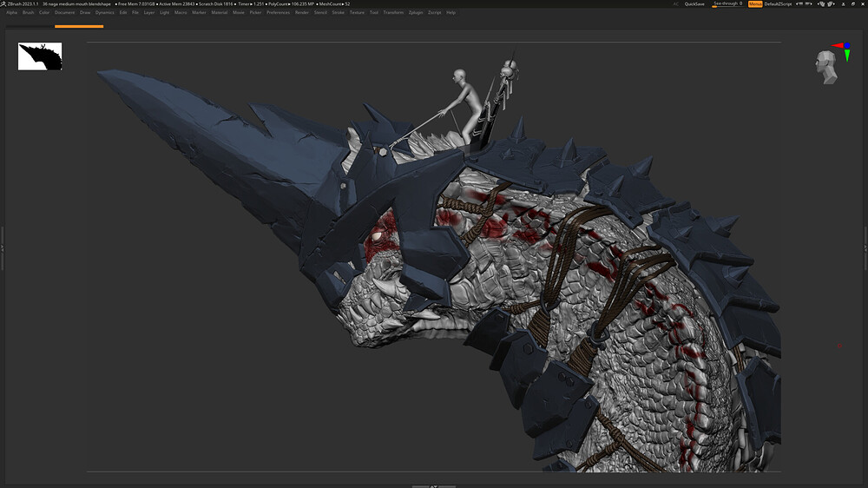Open the Preferences menu

(x=278, y=13)
